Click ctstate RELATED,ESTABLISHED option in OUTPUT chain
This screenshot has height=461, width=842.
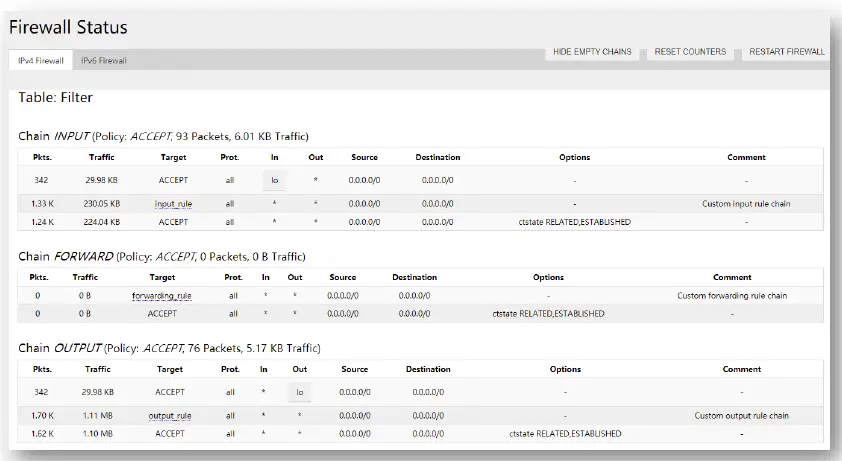(x=565, y=434)
